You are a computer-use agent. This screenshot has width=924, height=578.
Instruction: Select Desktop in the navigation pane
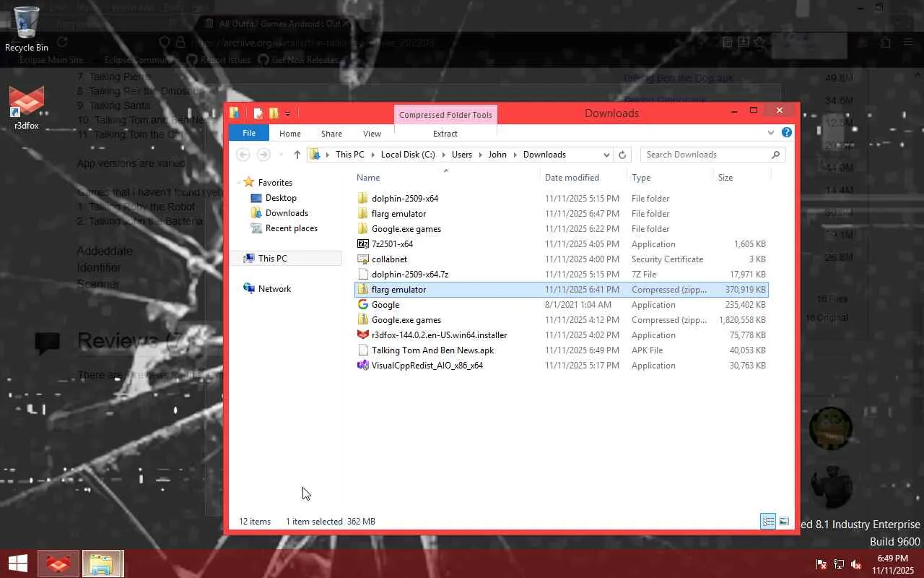281,198
